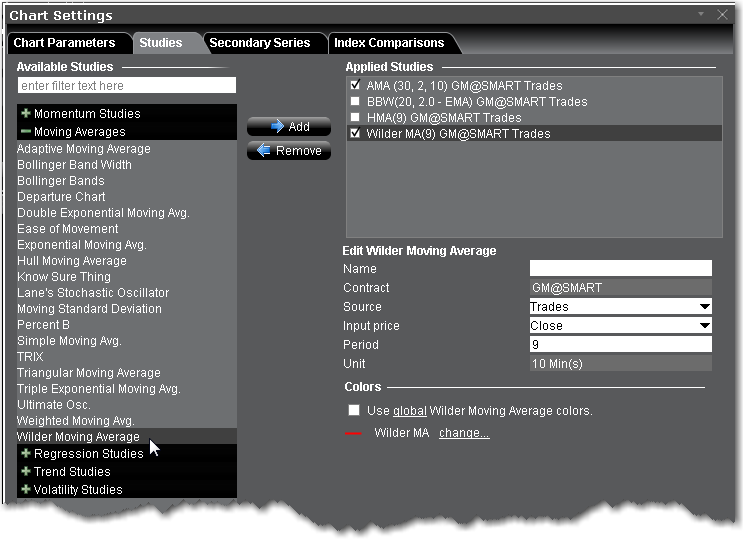Open the Index Comparisons tab
The image size is (743, 545).
(389, 43)
